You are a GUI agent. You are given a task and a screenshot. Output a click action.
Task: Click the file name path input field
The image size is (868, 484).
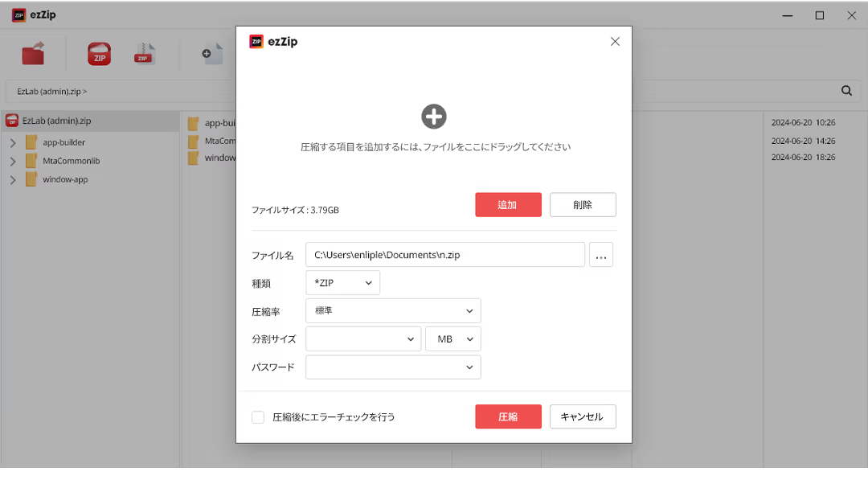point(445,255)
